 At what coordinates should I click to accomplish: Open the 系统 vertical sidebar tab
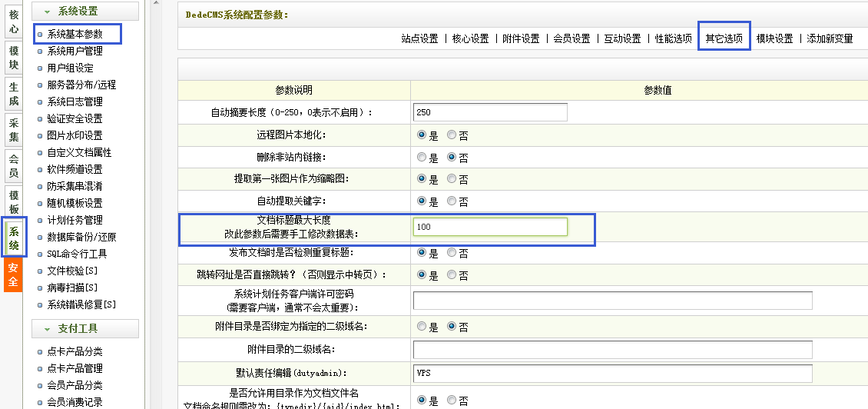pyautogui.click(x=14, y=237)
